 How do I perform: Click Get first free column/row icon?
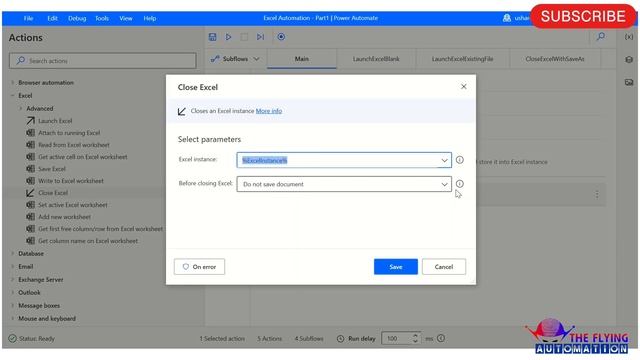click(31, 229)
